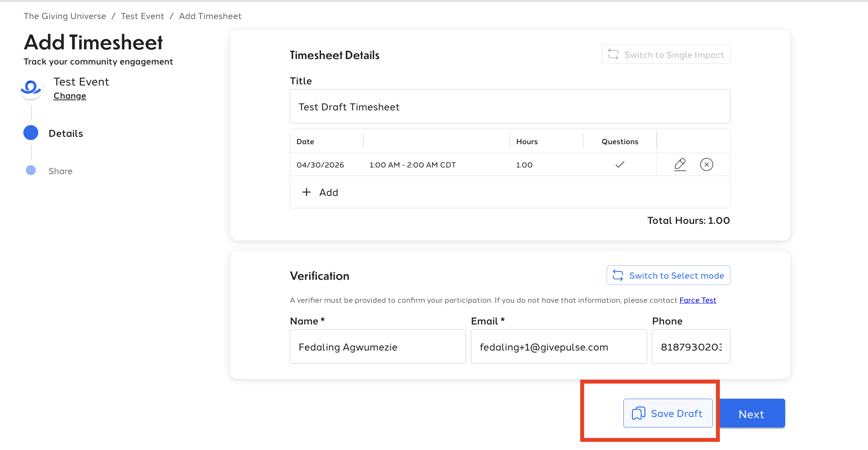Click the Questions column header
Screen dimensions: 868x450
point(620,141)
